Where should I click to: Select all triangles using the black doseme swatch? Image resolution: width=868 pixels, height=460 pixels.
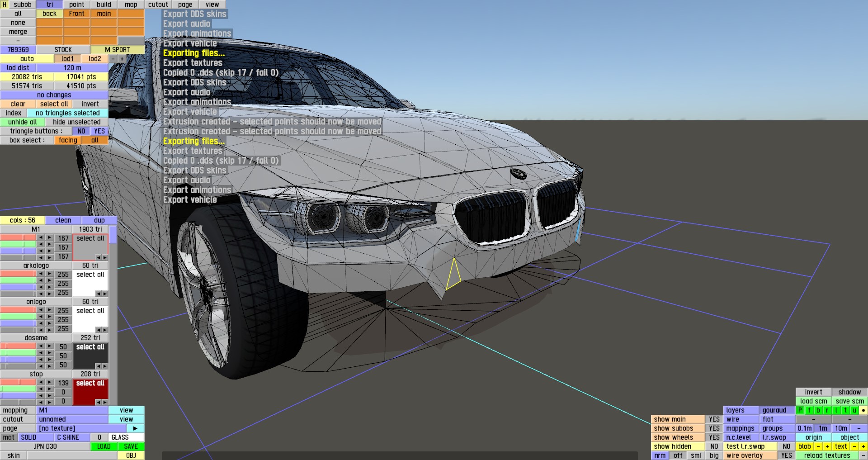(x=90, y=356)
